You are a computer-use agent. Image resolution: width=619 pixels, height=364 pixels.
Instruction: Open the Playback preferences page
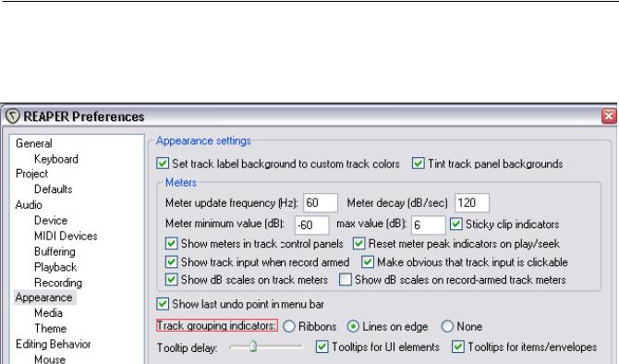pos(55,267)
